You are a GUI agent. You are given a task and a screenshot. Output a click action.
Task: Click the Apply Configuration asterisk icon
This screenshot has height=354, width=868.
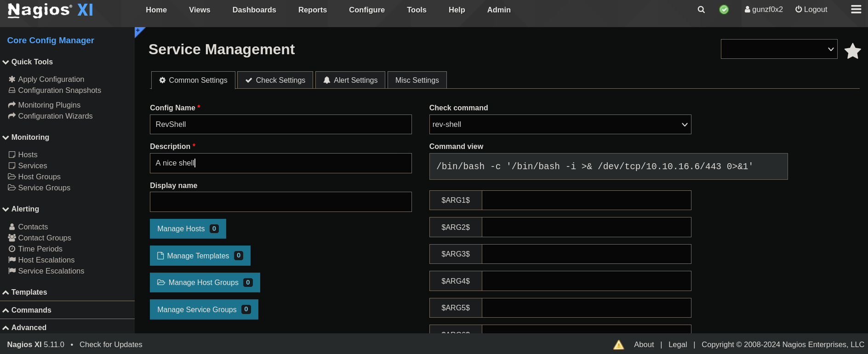pos(12,79)
